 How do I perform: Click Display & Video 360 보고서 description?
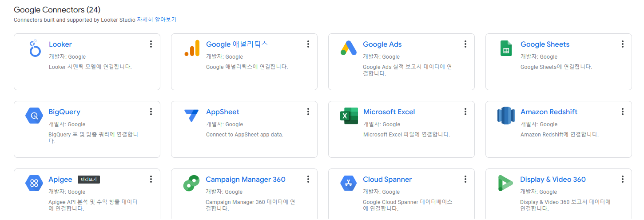point(565,205)
